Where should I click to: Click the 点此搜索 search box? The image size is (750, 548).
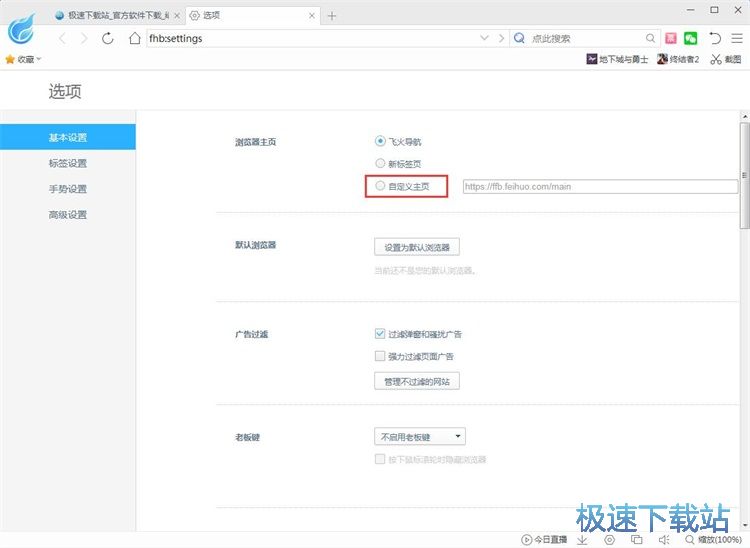[x=586, y=38]
